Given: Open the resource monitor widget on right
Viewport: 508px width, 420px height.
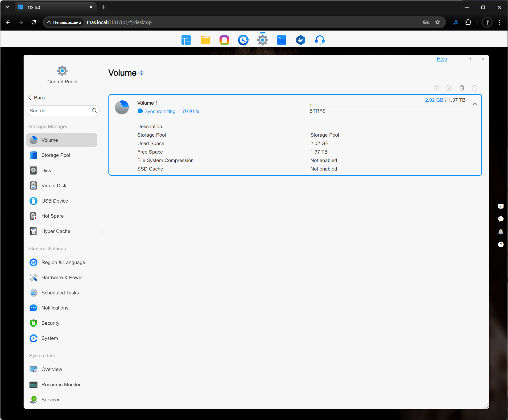Looking at the screenshot, I should point(501,206).
